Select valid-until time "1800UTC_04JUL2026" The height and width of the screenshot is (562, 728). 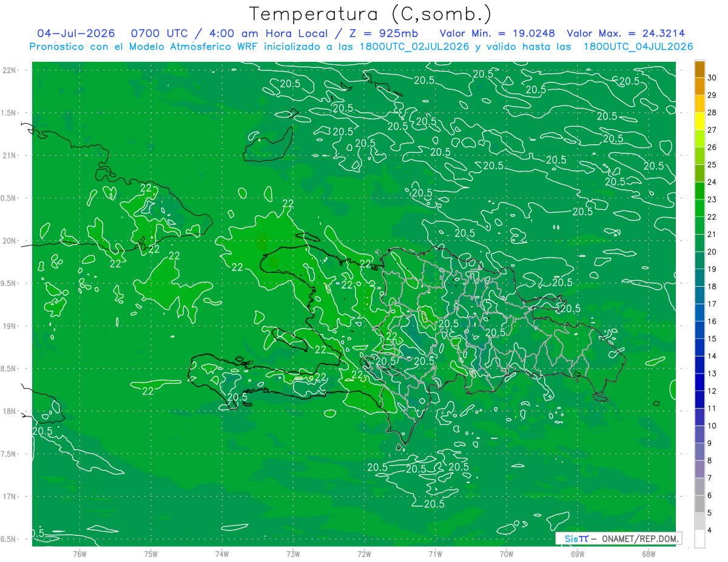[x=638, y=47]
